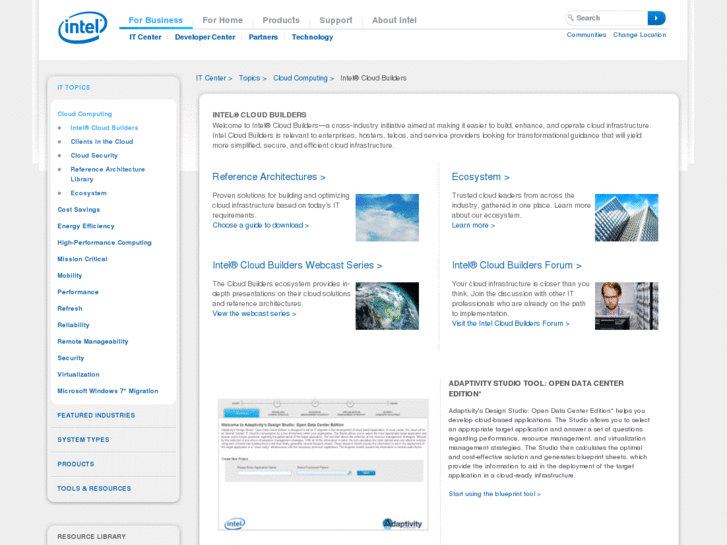The width and height of the screenshot is (727, 545).
Task: Open Cost Savings topic
Action: [x=79, y=210]
